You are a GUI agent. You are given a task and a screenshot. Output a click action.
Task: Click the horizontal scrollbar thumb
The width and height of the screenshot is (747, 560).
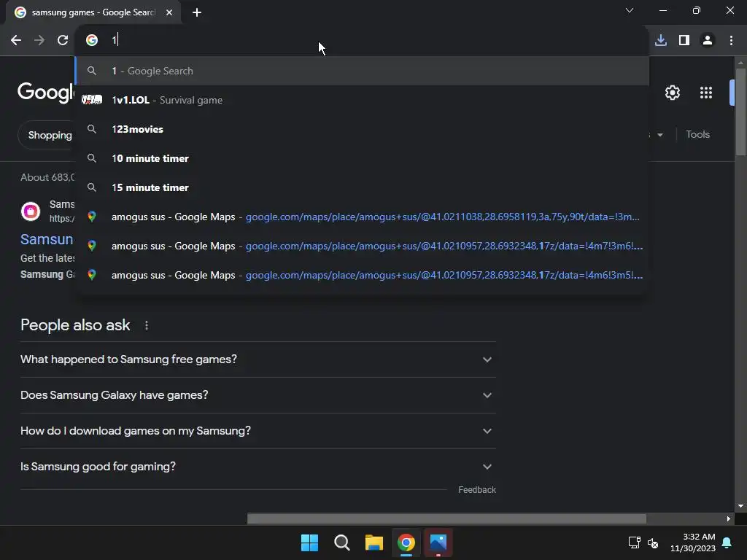tap(446, 518)
